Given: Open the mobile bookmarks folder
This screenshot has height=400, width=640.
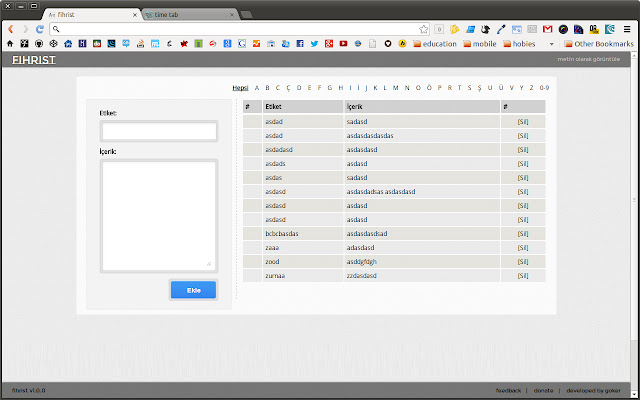Looking at the screenshot, I should coord(480,44).
